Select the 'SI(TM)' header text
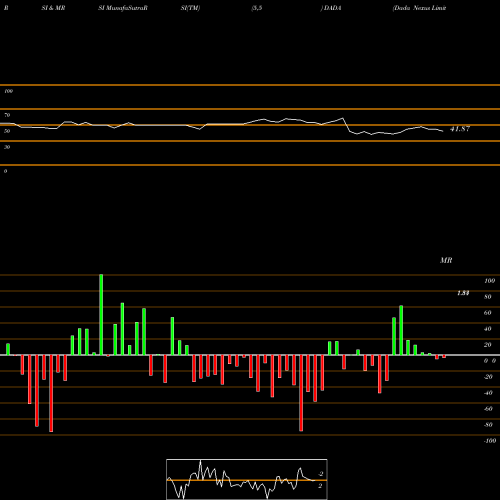 [190, 8]
